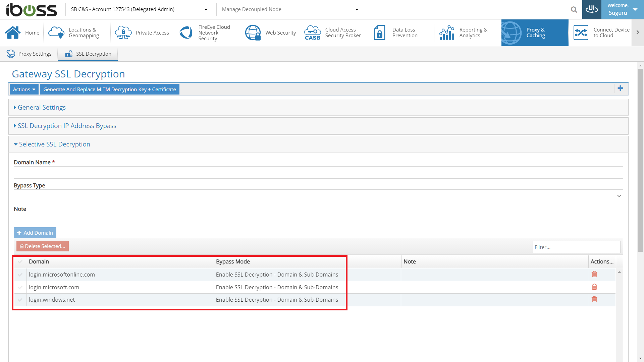Click the search magnifier icon
The width and height of the screenshot is (644, 362).
(574, 10)
